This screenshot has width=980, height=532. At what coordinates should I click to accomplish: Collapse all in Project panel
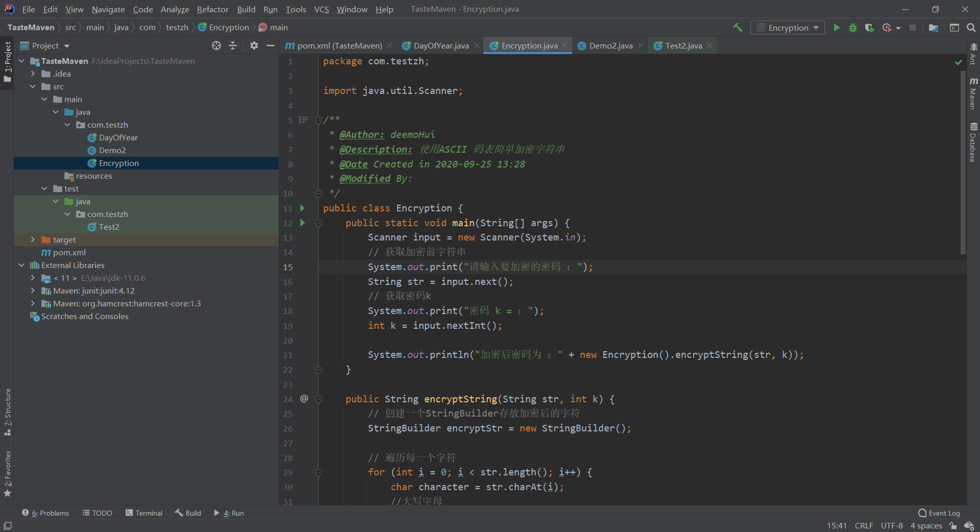point(233,45)
